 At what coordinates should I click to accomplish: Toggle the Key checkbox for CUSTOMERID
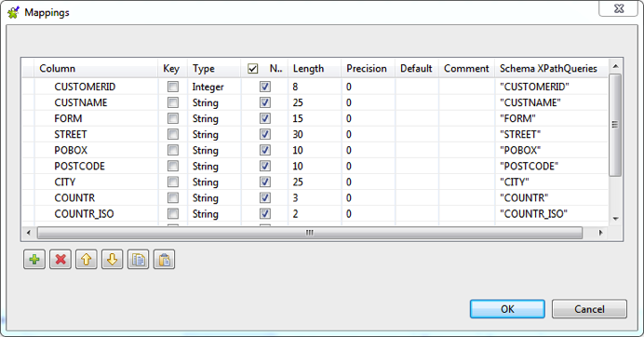pyautogui.click(x=173, y=87)
